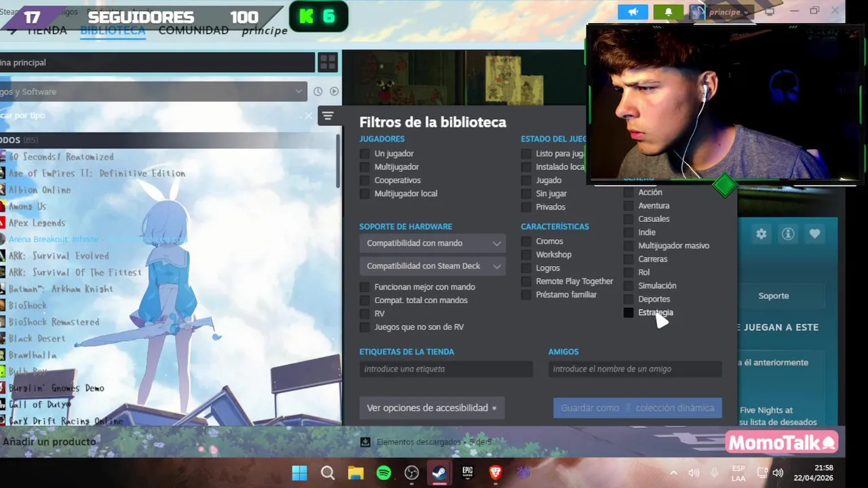Select ARK: Survival Evolved in the list
Screen dimensions: 868x488
[x=58, y=256]
